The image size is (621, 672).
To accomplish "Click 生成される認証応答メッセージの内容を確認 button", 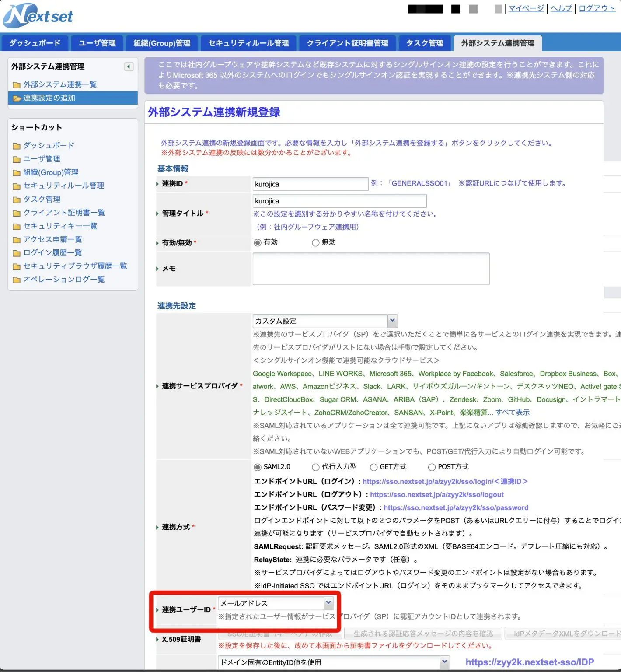I will click(x=423, y=633).
